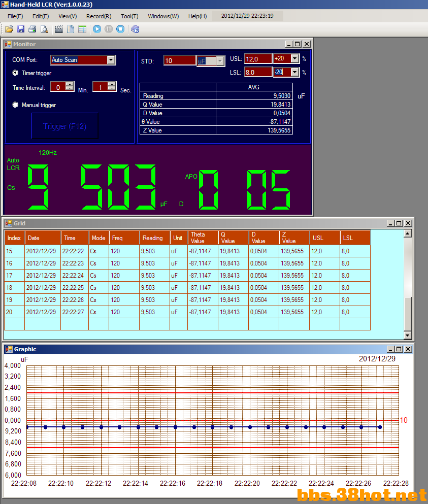Open the Edit(E) menu
Viewport: 428px width, 504px height.
point(41,16)
